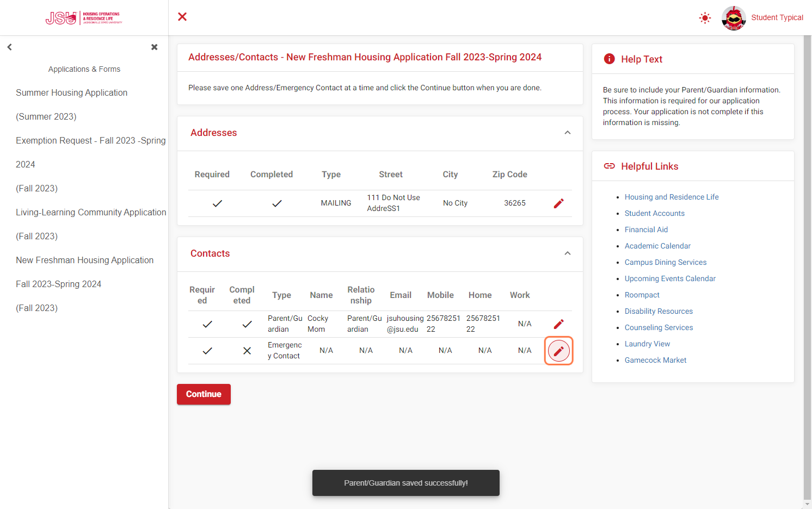Click the Continue button
The width and height of the screenshot is (812, 509).
[x=204, y=394]
